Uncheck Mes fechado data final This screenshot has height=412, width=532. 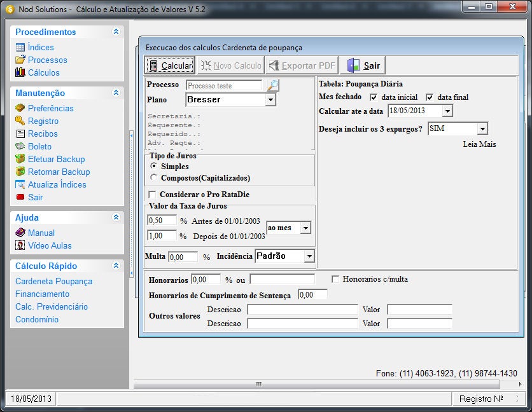point(430,97)
